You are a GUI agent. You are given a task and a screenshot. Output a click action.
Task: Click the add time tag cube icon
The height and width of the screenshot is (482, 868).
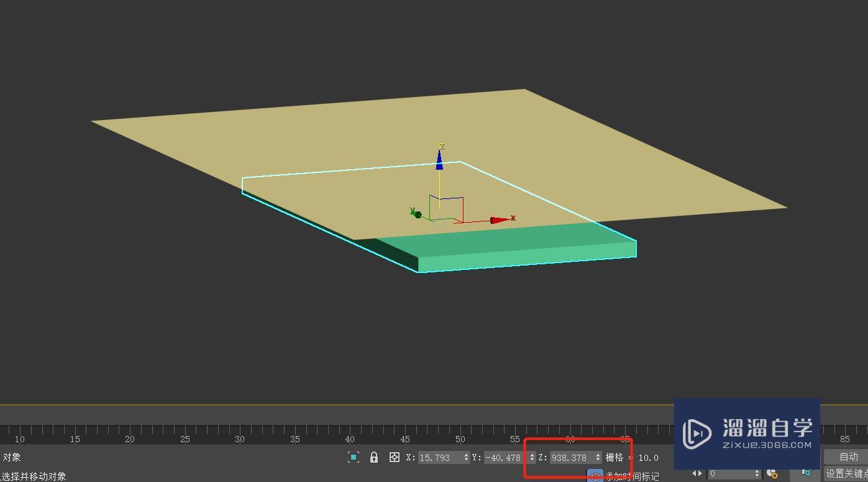pos(595,476)
